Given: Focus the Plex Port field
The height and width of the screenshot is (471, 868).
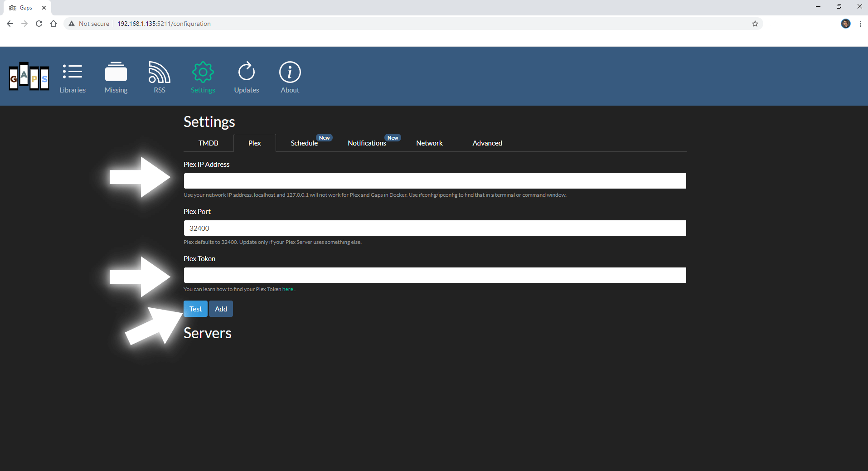Looking at the screenshot, I should click(x=435, y=228).
